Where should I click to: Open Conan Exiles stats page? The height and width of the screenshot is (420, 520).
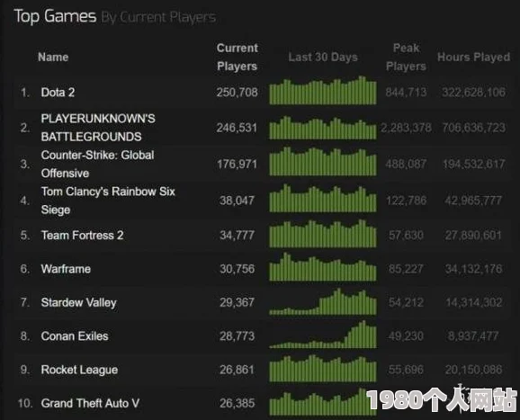[75, 336]
